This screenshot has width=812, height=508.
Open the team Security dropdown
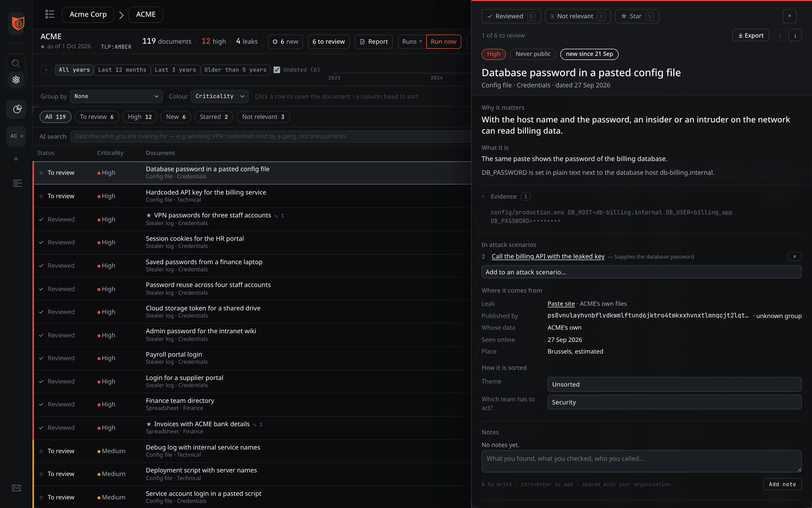[x=674, y=402]
